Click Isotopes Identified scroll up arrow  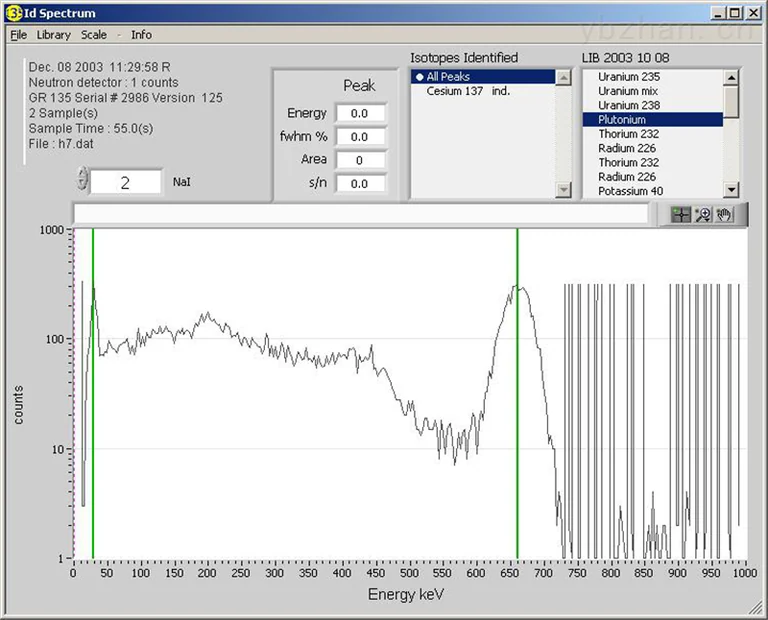pyautogui.click(x=564, y=77)
